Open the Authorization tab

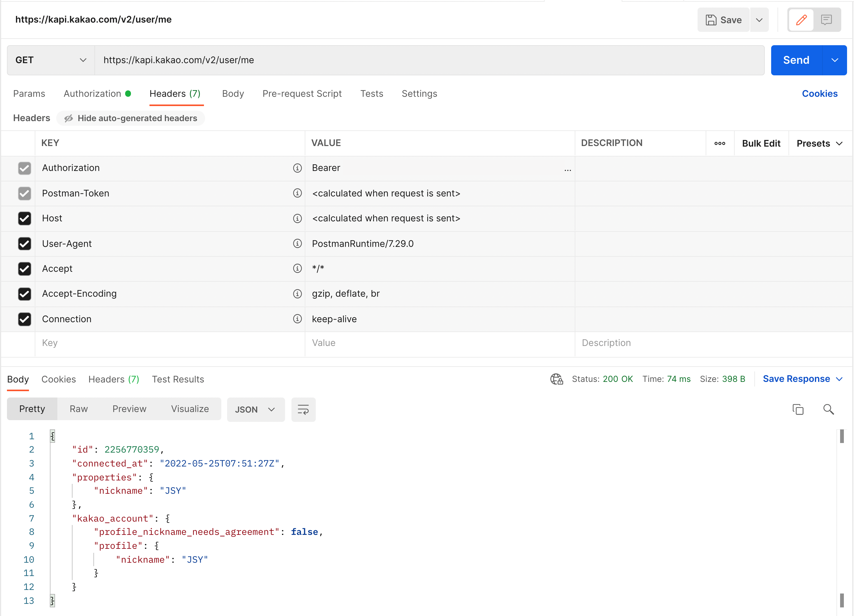click(97, 94)
